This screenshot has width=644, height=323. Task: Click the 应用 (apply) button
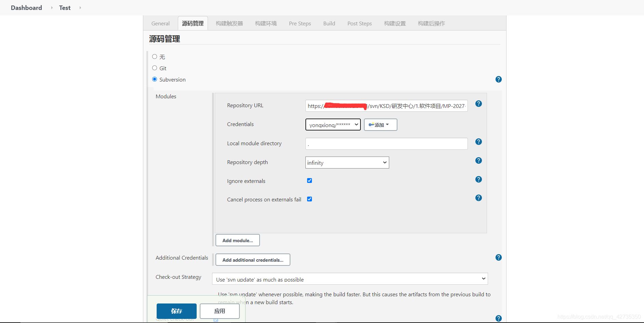(220, 311)
